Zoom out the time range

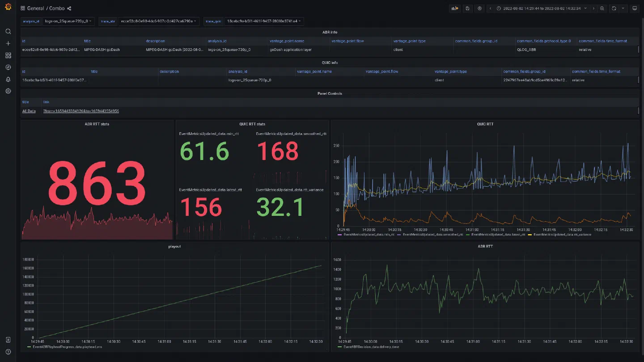pyautogui.click(x=602, y=8)
